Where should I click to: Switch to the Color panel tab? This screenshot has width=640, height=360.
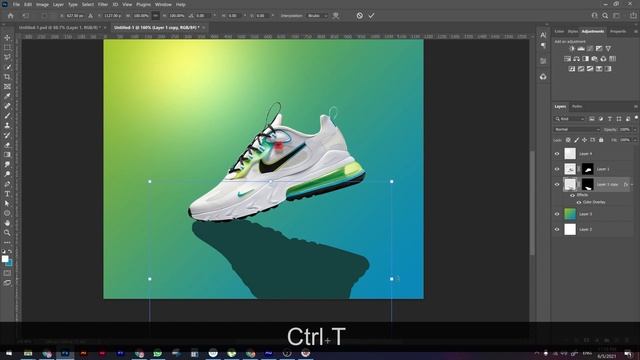559,31
